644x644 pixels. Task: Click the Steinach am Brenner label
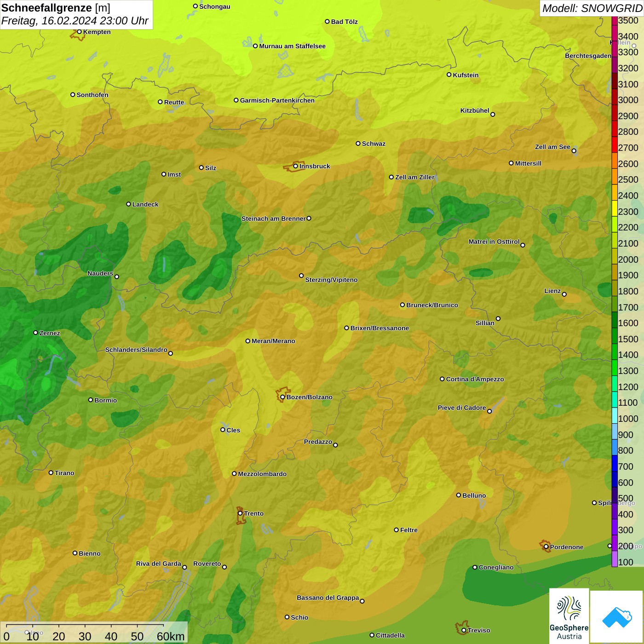click(x=274, y=218)
